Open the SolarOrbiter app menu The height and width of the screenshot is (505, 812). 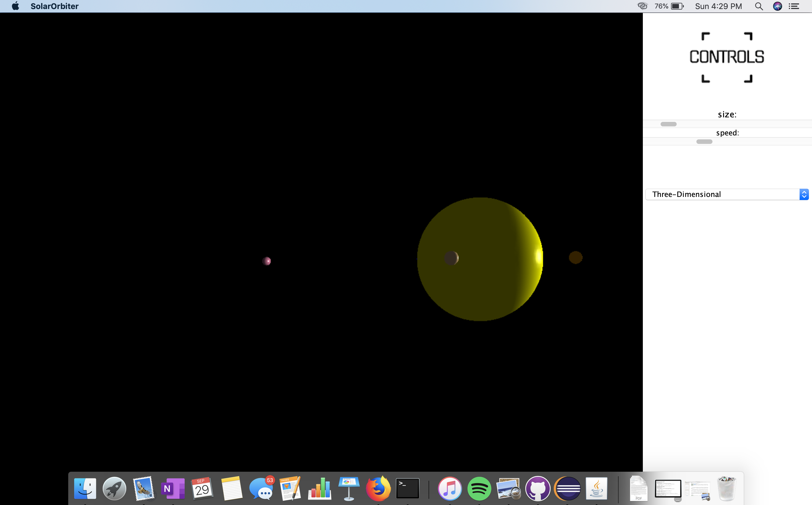tap(54, 6)
